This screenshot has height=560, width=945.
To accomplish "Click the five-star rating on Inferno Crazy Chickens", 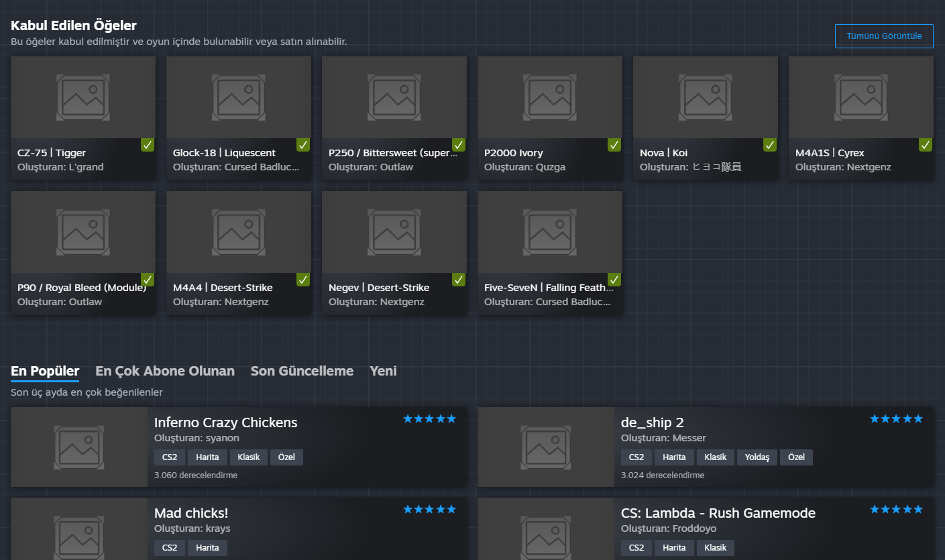I will tap(429, 419).
